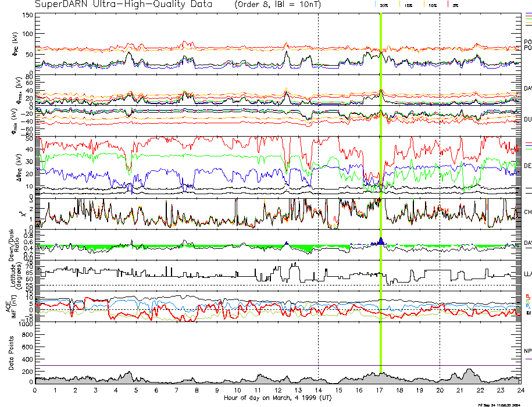The width and height of the screenshot is (532, 407).
Task: Click the dashed vertical line at hour 20
Action: 440,174
